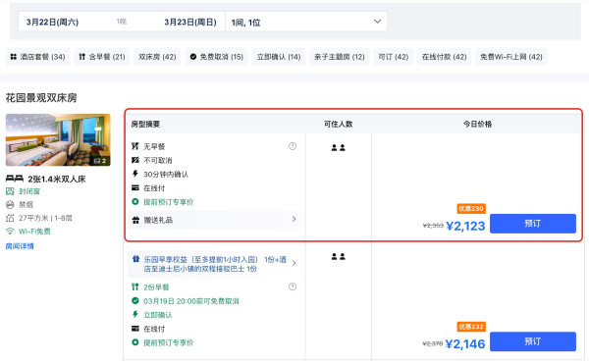
Task: Click the 封闭窗 window icon
Action: pyautogui.click(x=10, y=191)
